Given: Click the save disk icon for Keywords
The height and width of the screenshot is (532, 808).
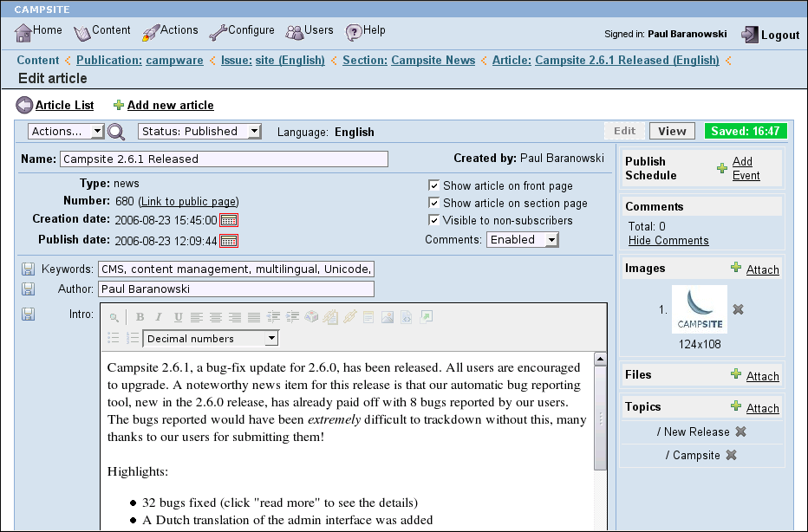Looking at the screenshot, I should [x=29, y=269].
